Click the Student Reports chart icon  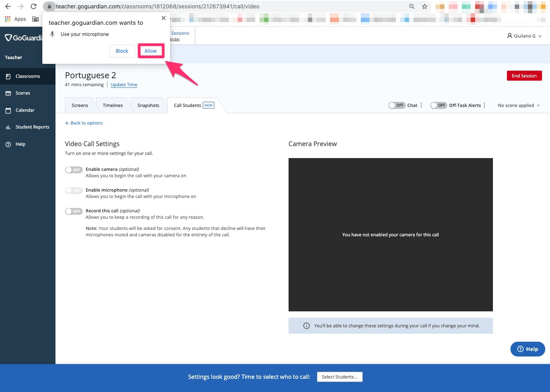click(8, 127)
